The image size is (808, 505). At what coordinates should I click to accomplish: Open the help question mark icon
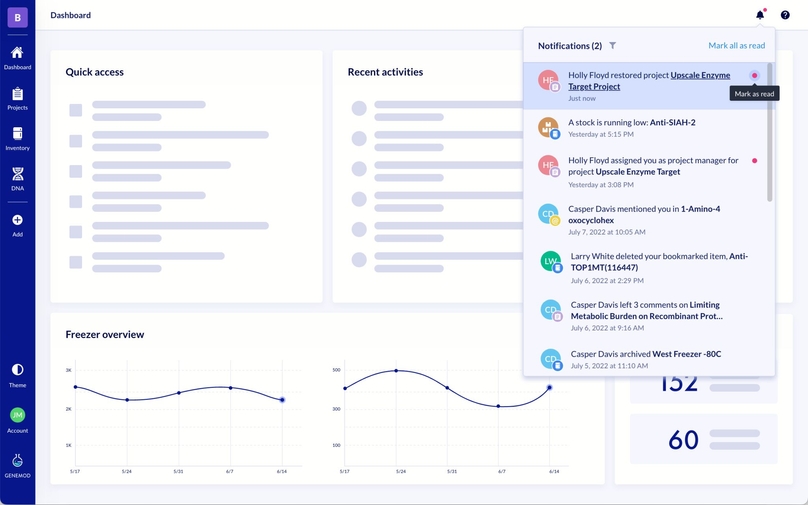click(x=785, y=15)
